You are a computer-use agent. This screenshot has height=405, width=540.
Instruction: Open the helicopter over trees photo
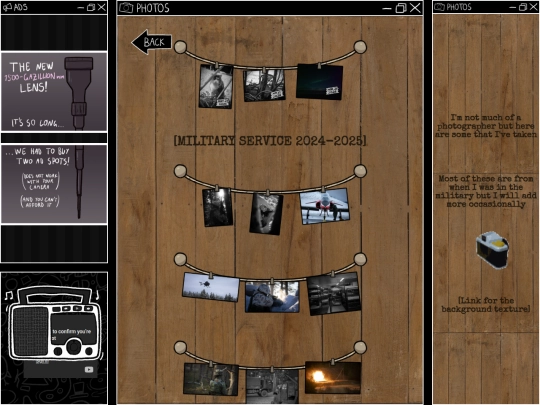pos(211,287)
